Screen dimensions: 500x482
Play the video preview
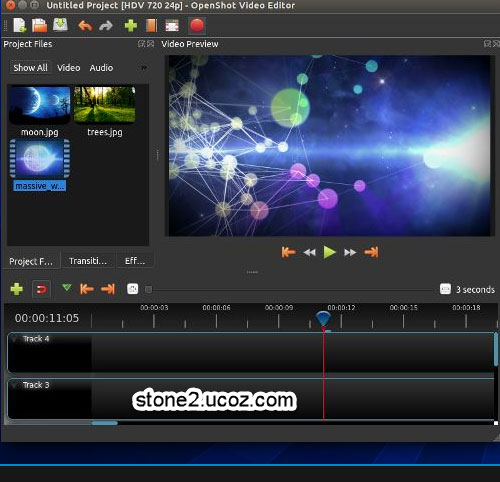(x=329, y=252)
